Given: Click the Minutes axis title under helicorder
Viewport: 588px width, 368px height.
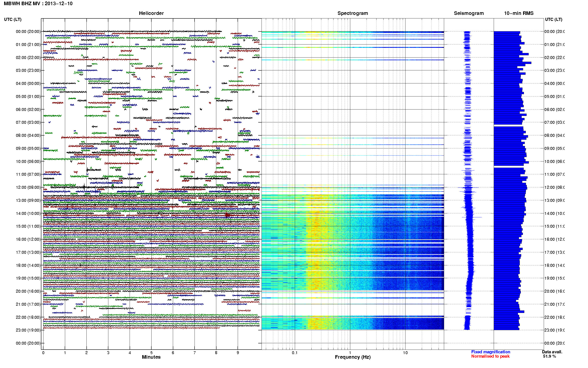Looking at the screenshot, I should tap(151, 357).
